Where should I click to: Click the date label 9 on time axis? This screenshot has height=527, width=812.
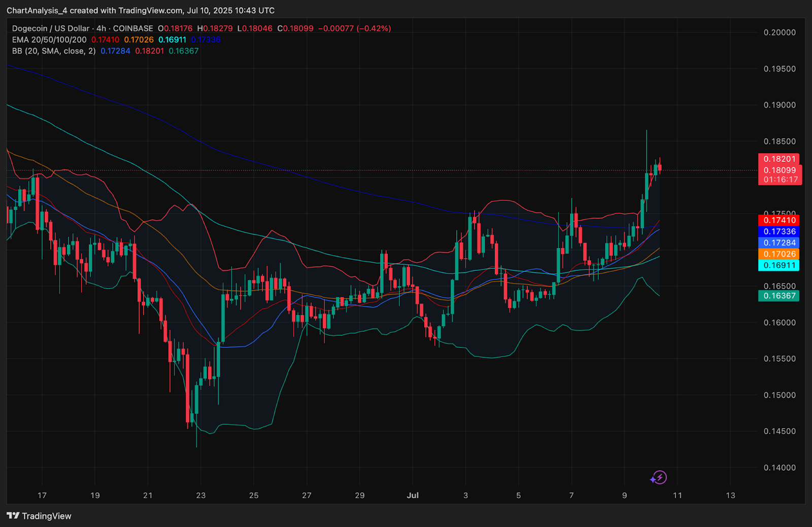[624, 495]
